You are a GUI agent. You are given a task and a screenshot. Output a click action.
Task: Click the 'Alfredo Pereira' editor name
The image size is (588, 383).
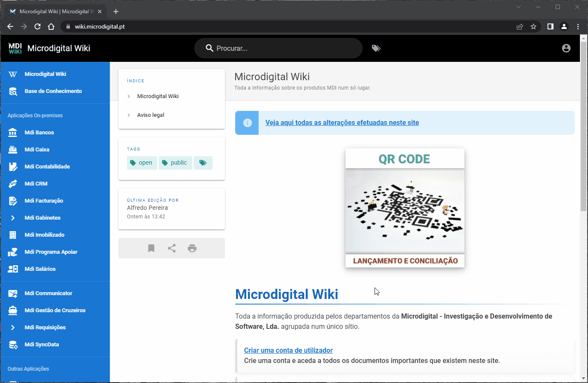(147, 208)
